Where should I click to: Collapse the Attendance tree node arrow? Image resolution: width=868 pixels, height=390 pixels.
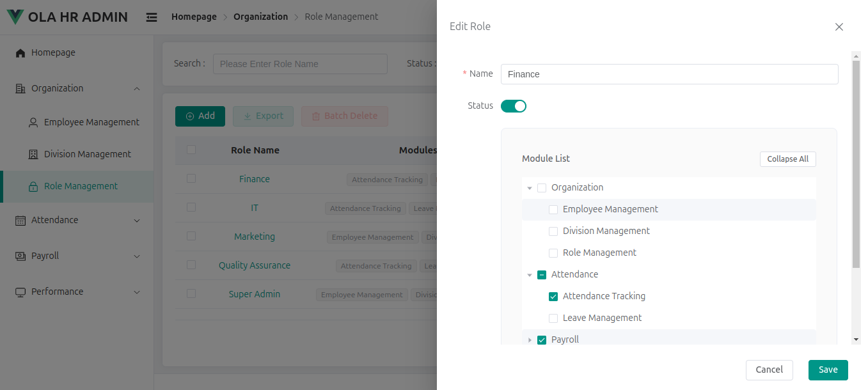[530, 275]
